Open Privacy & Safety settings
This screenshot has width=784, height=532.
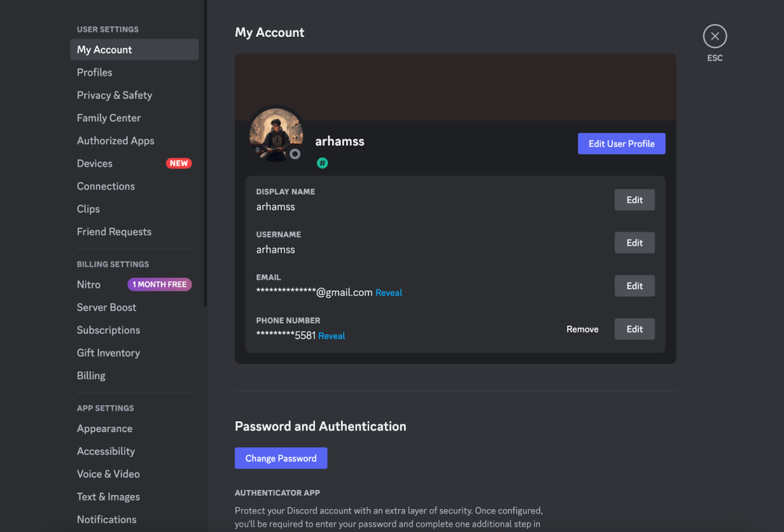[114, 95]
